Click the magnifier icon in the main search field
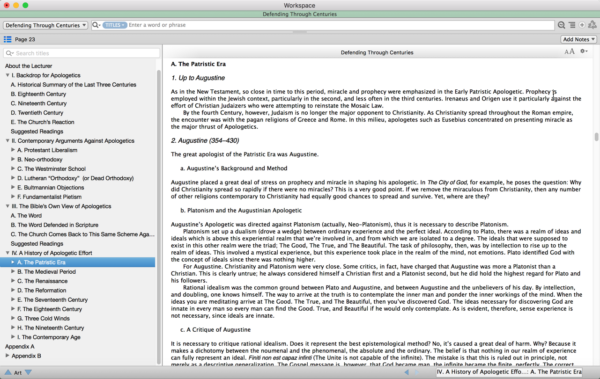 (x=96, y=25)
